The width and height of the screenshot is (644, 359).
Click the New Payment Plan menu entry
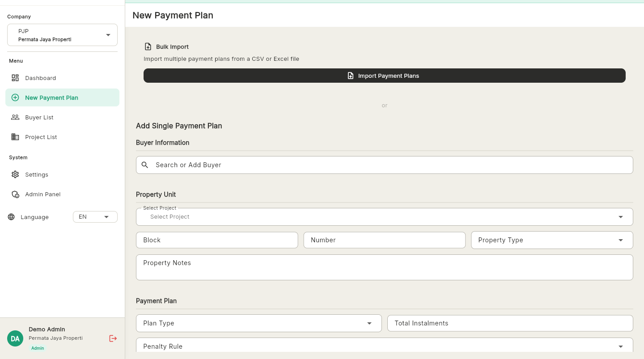[51, 97]
